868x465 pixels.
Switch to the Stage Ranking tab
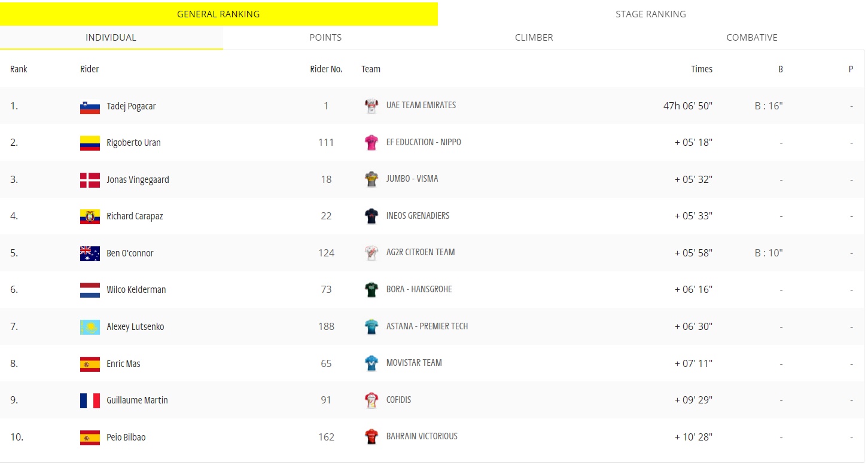[651, 14]
